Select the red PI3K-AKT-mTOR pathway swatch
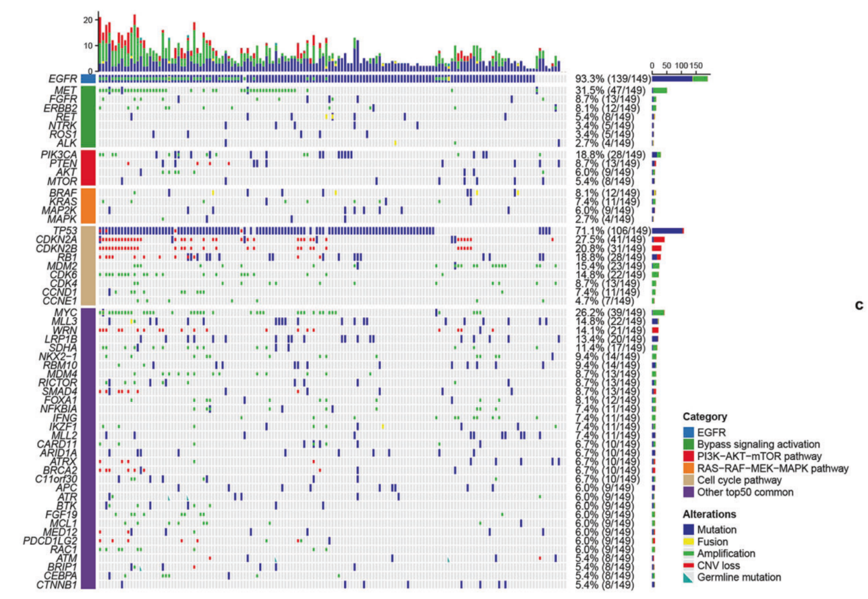This screenshot has height=599, width=868. (689, 455)
